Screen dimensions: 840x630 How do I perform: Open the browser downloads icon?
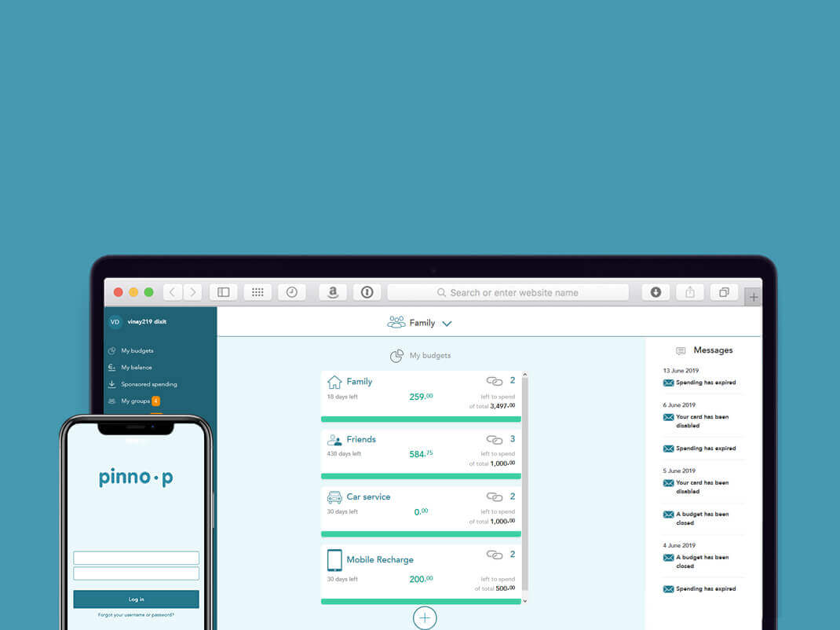pos(656,292)
